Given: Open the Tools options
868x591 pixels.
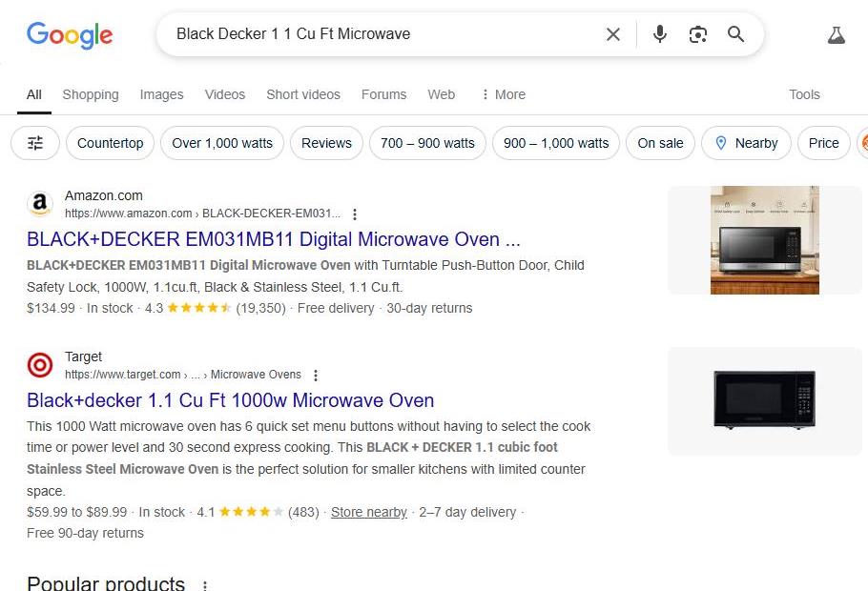Looking at the screenshot, I should click(804, 94).
